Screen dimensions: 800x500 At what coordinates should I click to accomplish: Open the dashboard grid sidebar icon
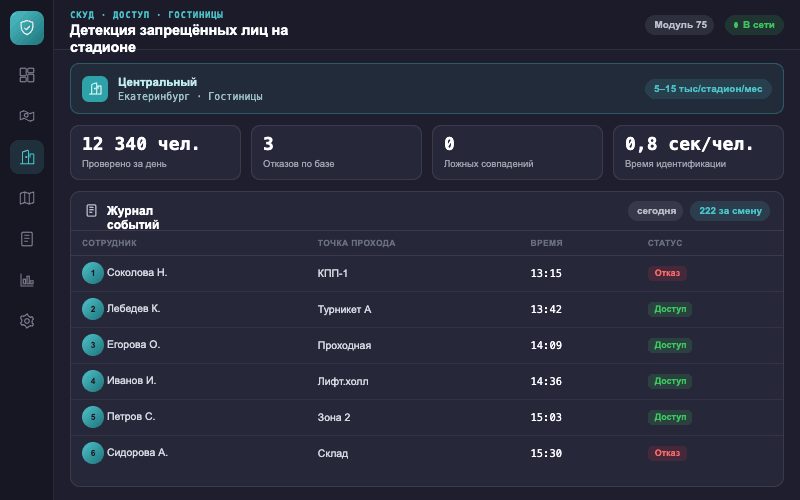27,75
